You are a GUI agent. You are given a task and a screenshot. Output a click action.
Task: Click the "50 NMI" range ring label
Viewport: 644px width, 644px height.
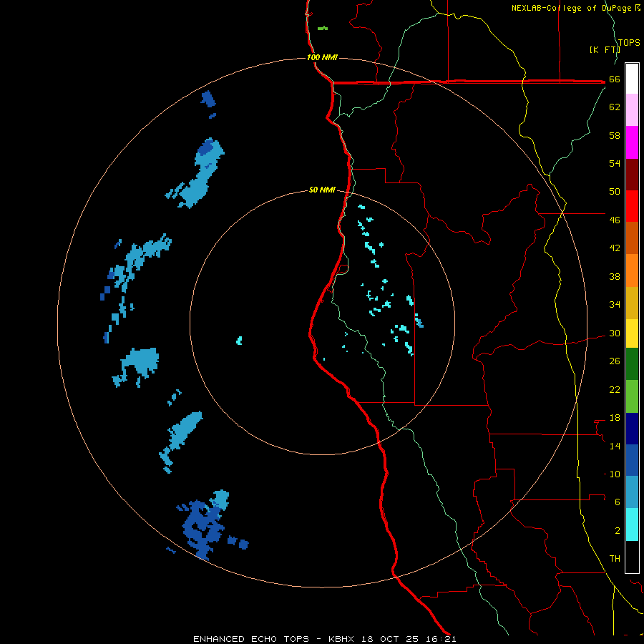click(322, 190)
